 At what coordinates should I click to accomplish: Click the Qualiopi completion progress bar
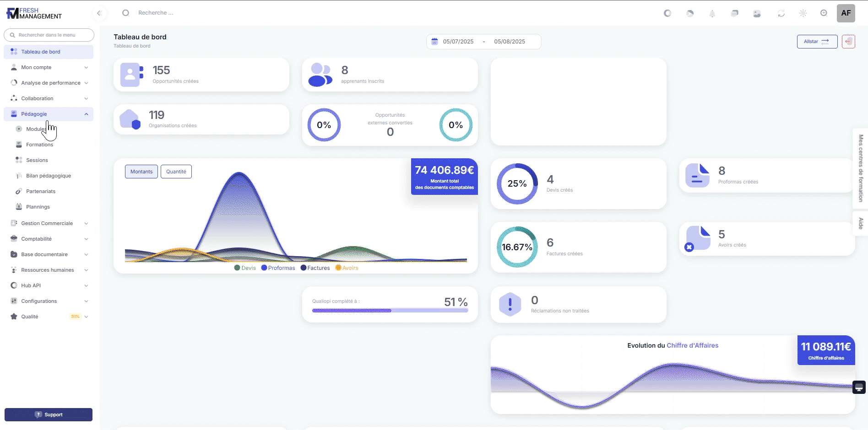tap(390, 311)
